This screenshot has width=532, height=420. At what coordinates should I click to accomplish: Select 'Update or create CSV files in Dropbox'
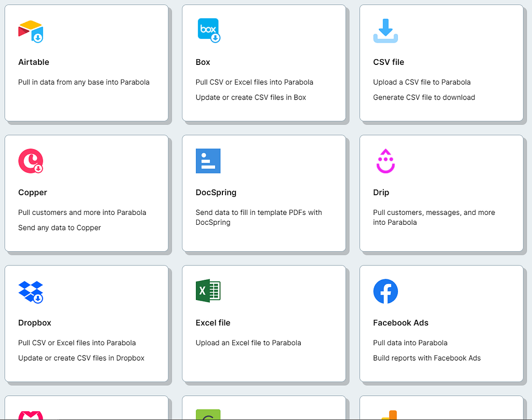coord(81,358)
